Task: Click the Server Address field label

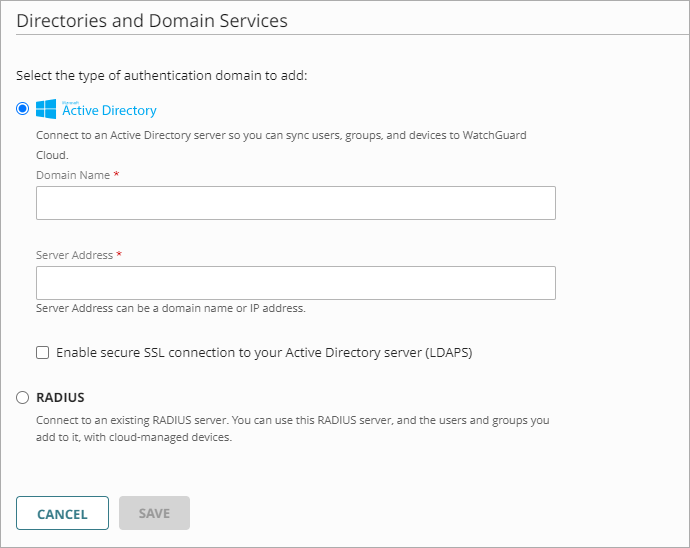Action: (x=74, y=255)
